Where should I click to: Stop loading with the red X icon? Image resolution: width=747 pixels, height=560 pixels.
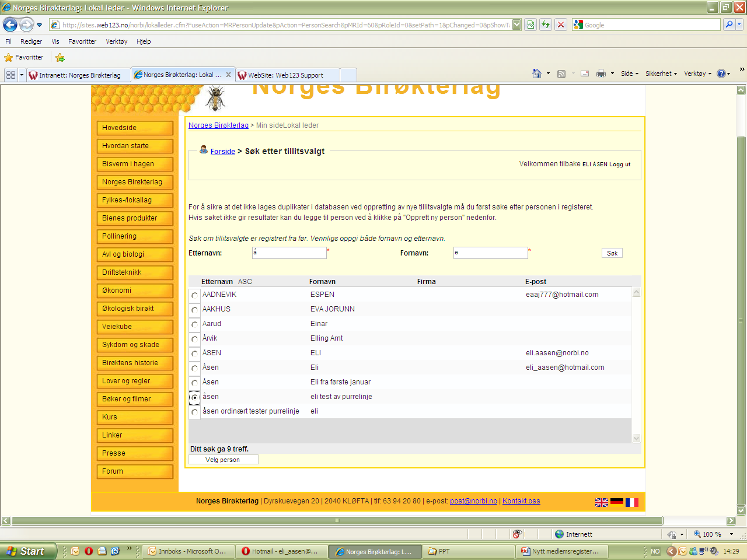561,24
